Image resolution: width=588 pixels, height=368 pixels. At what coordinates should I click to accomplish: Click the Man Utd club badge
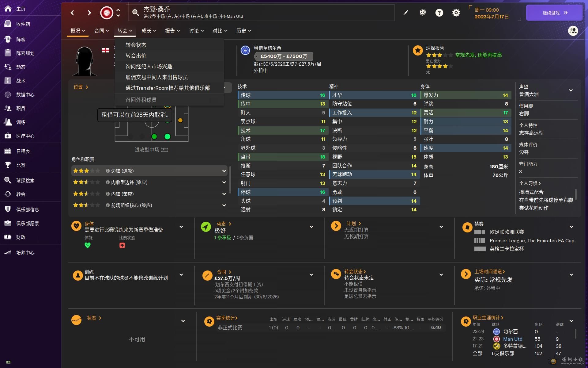(107, 13)
